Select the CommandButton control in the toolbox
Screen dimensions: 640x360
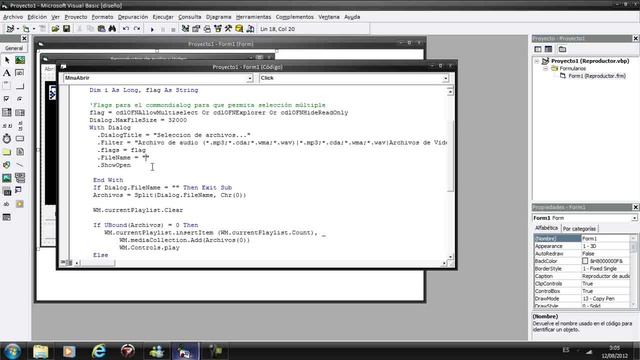pyautogui.click(x=20, y=86)
